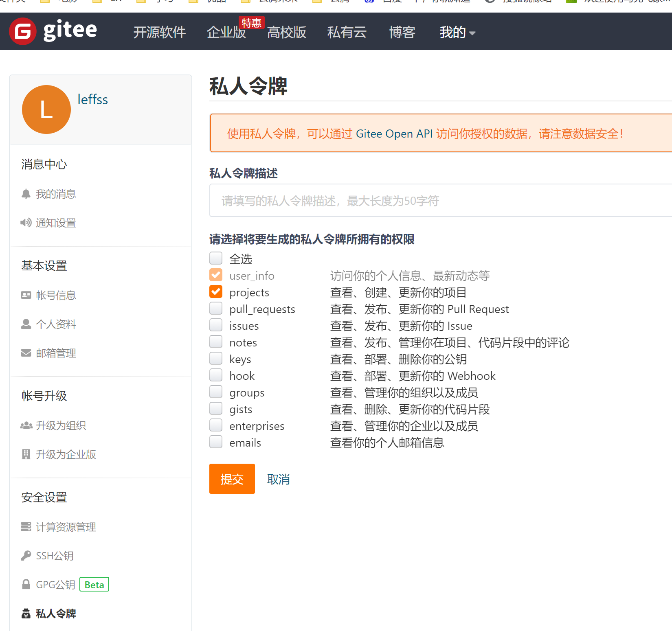The height and width of the screenshot is (631, 672).
Task: Click the person icon beside 个人资料
Action: [26, 324]
